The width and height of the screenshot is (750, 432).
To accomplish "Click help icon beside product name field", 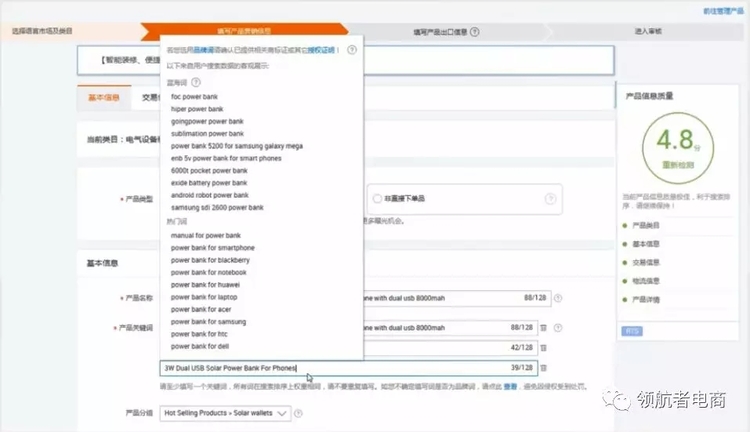I will 558,298.
